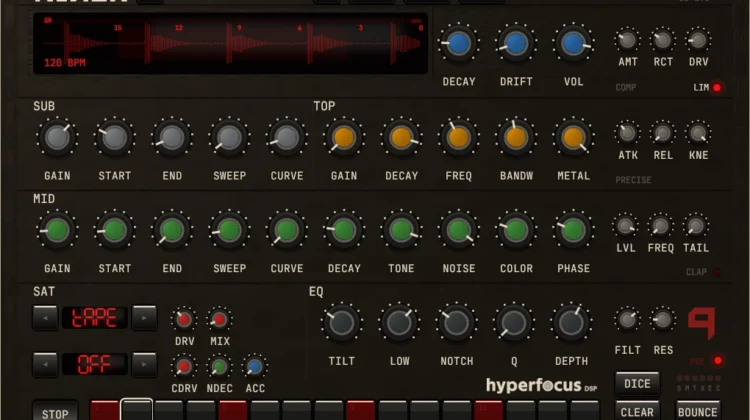
Task: Click the blue DECAY knob
Action: pyautogui.click(x=459, y=43)
